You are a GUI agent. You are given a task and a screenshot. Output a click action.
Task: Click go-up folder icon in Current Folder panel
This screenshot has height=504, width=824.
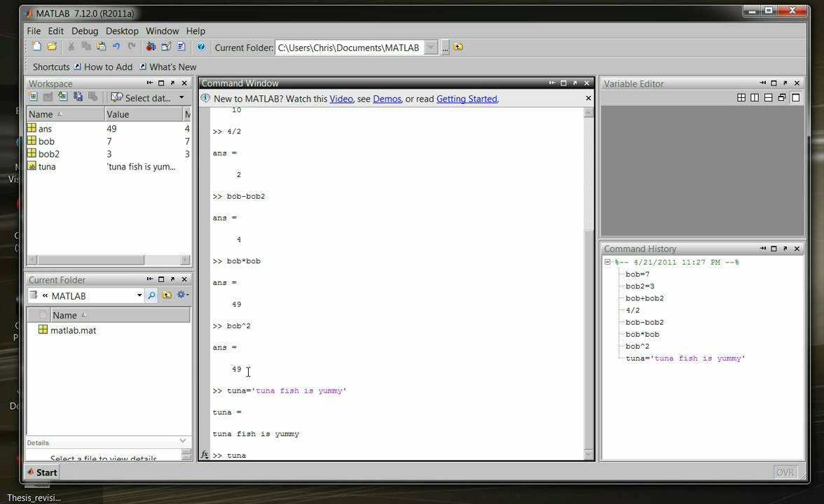167,295
